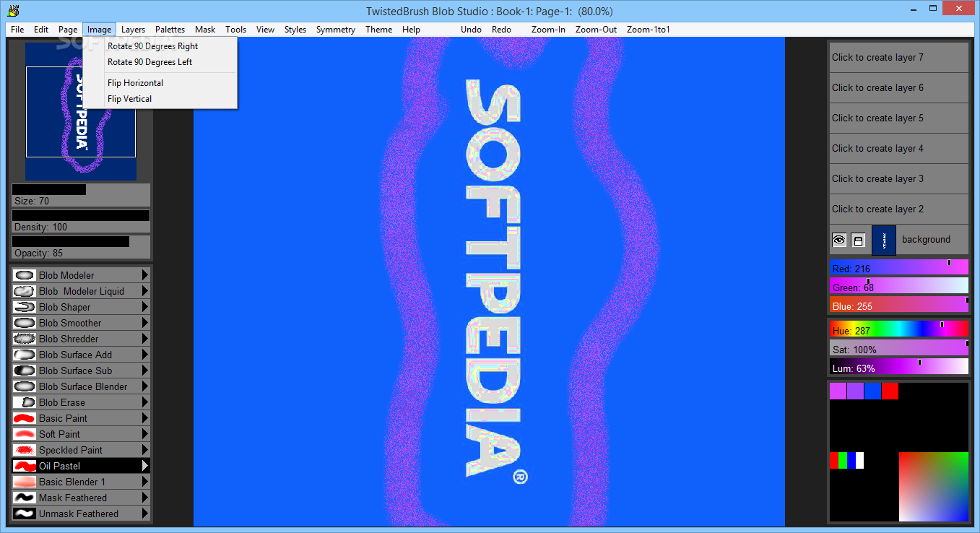Open the Symmetry menu
Screen dimensions: 980x533
336,30
